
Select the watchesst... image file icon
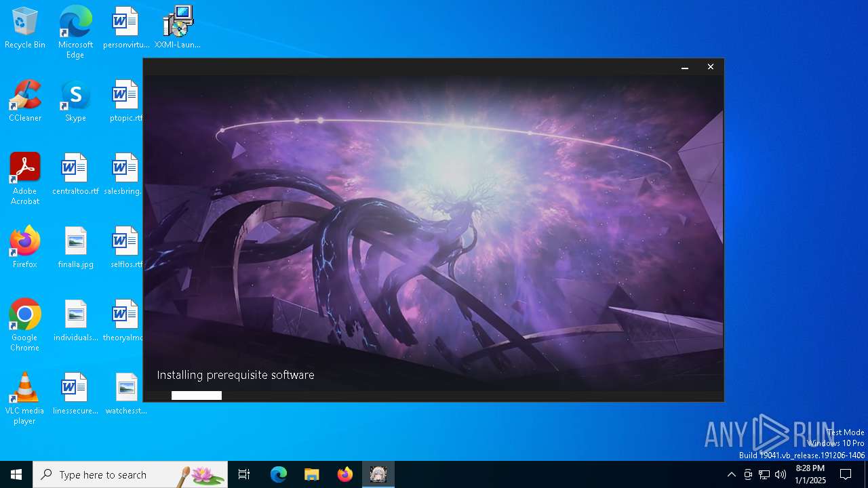(126, 394)
